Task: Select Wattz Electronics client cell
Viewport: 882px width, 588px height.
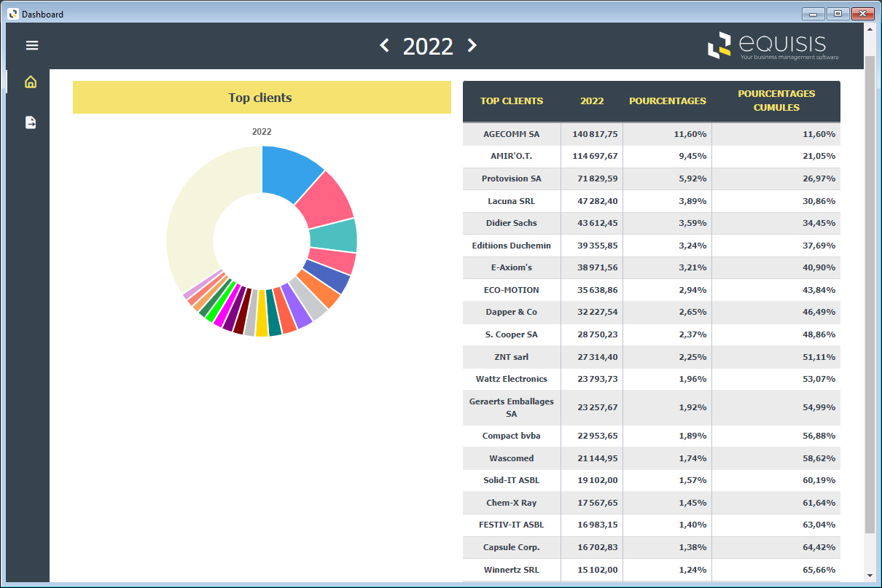Action: [x=512, y=380]
